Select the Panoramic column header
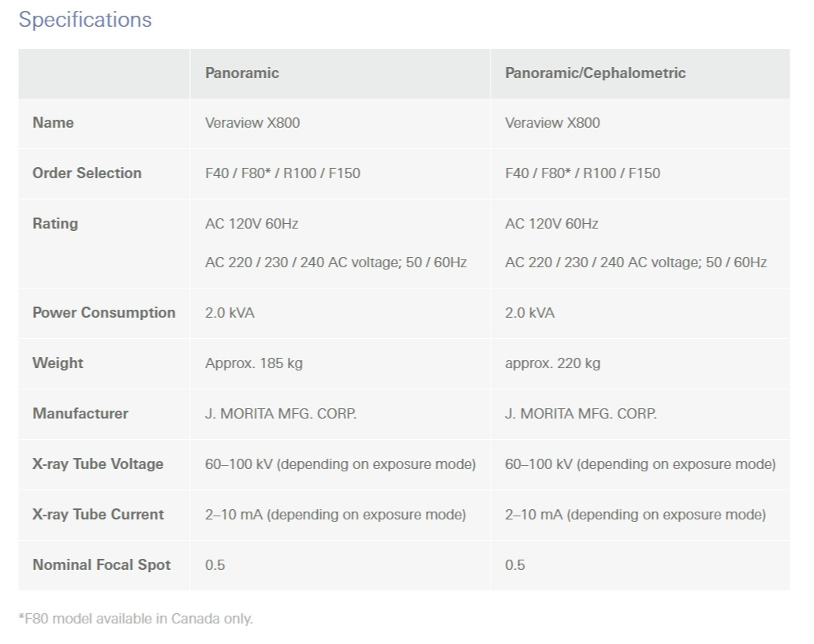814x644 pixels. [242, 73]
